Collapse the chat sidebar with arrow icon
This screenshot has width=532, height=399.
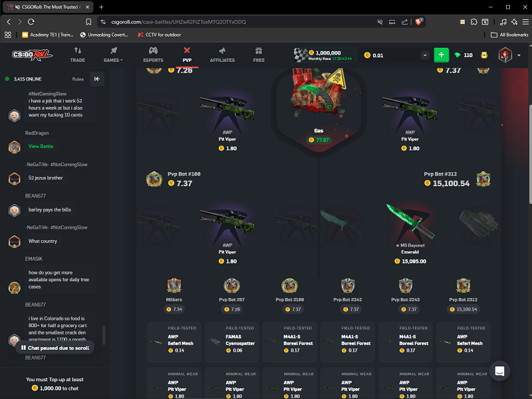[97, 79]
